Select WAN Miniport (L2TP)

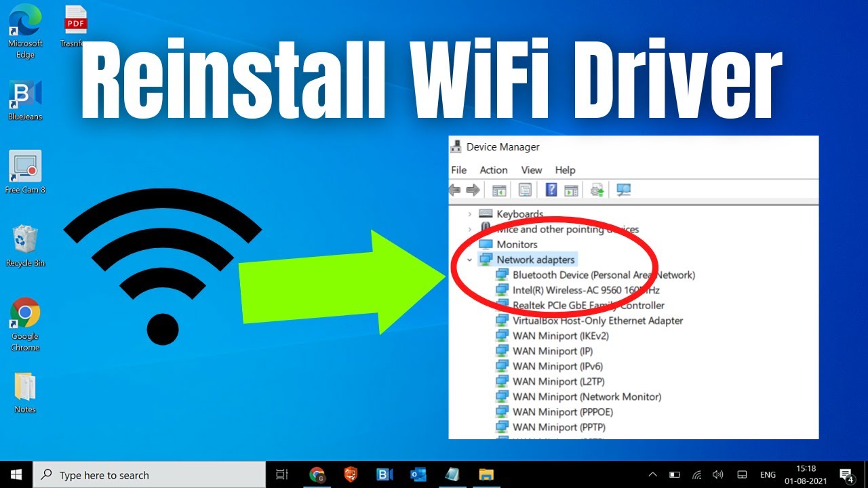(x=550, y=382)
